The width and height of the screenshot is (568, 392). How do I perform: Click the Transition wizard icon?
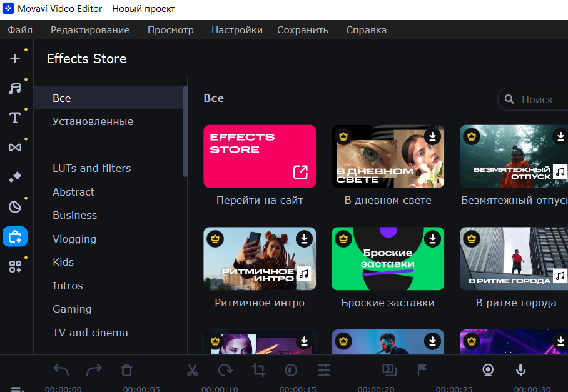click(390, 370)
